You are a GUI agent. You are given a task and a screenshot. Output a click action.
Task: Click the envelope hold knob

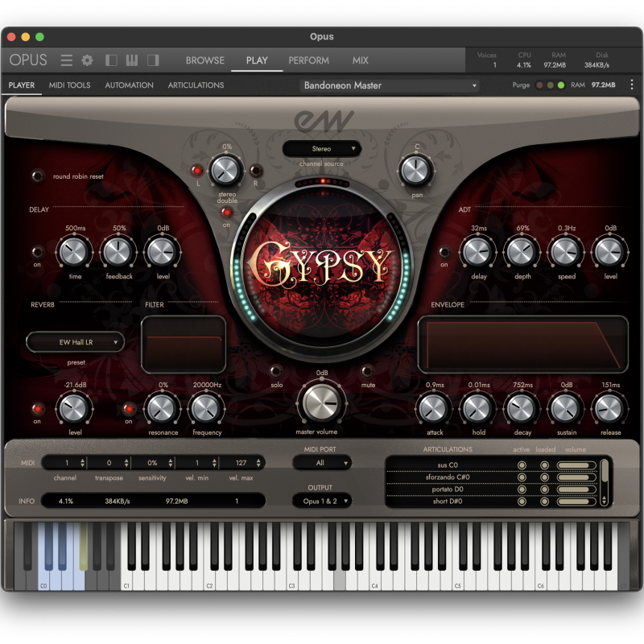[478, 409]
